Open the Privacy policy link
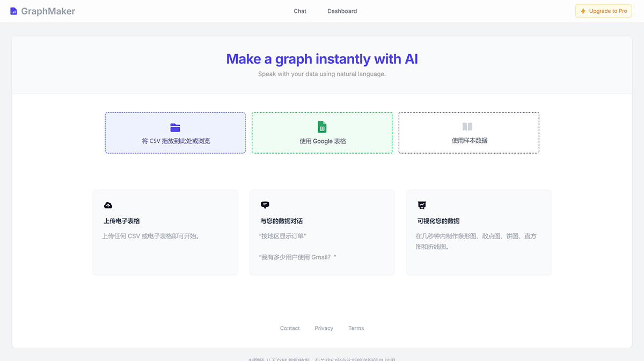 click(324, 328)
